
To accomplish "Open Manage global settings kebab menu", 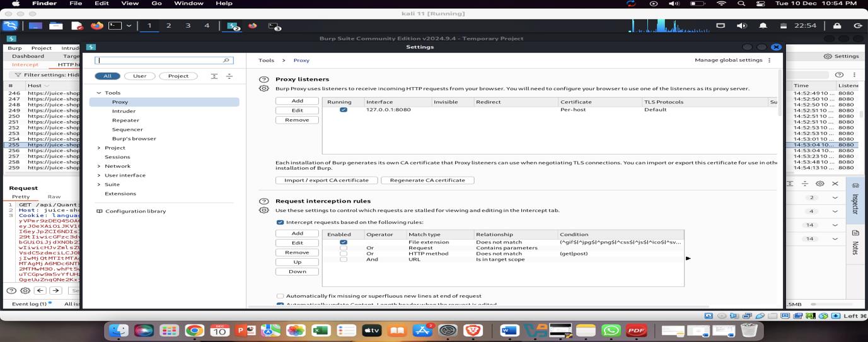I will pyautogui.click(x=769, y=60).
